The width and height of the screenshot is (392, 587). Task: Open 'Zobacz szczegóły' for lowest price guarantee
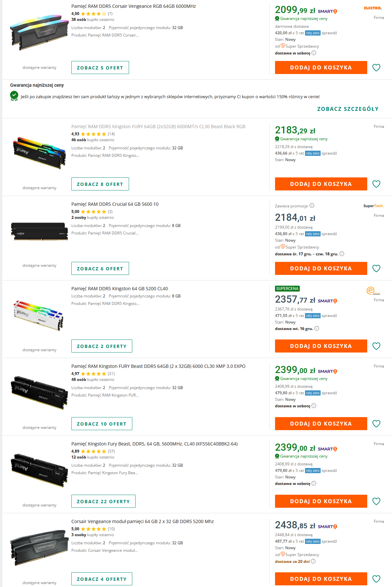click(348, 109)
